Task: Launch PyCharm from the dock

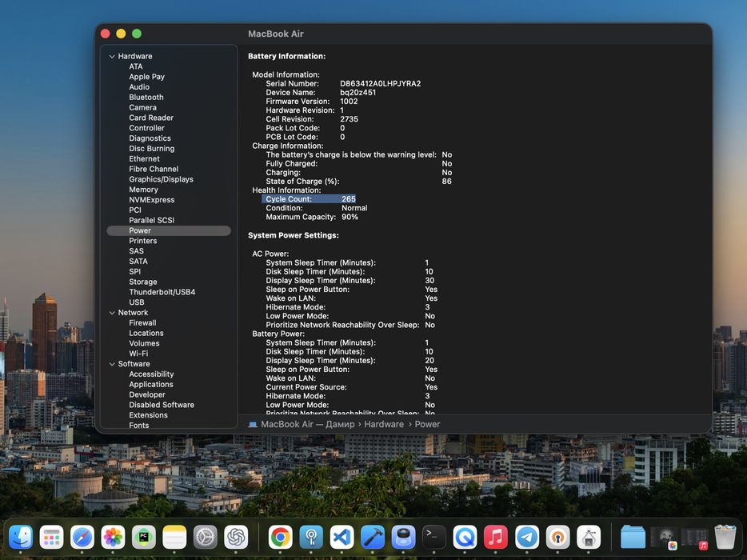Action: click(144, 537)
